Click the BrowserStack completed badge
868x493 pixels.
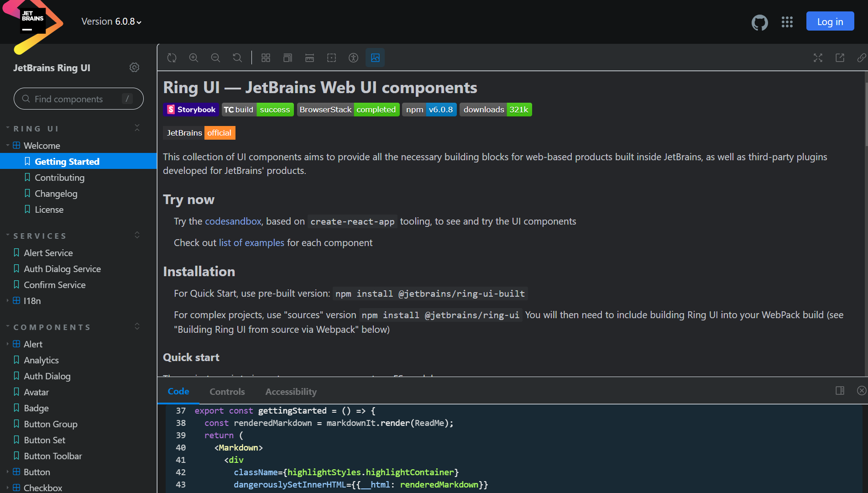[348, 110]
